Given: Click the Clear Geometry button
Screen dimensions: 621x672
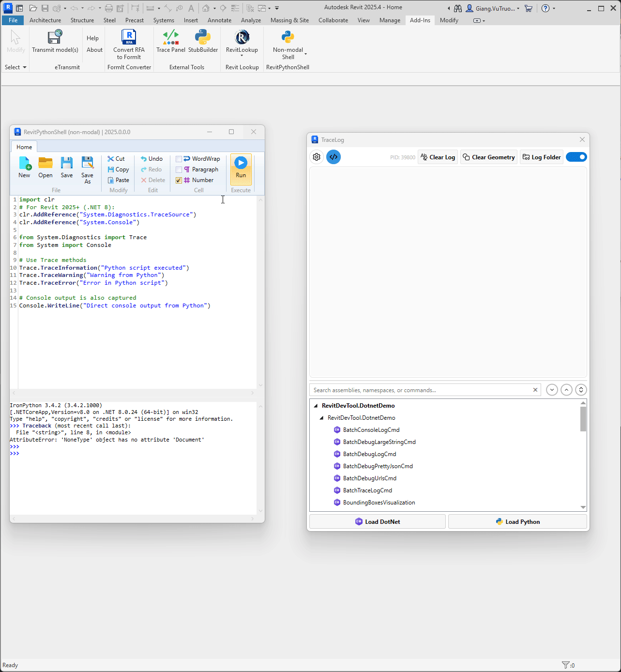Looking at the screenshot, I should pyautogui.click(x=488, y=157).
